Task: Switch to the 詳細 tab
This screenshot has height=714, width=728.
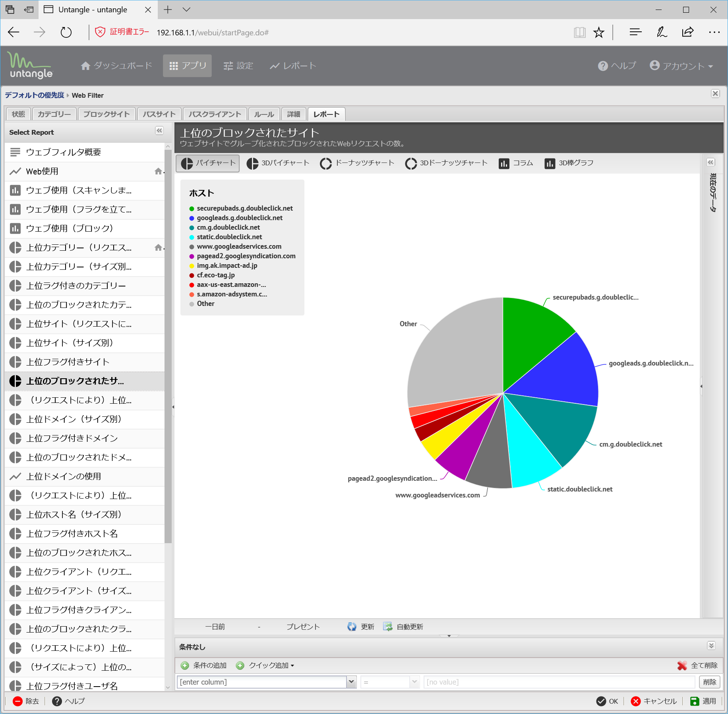Action: point(294,114)
